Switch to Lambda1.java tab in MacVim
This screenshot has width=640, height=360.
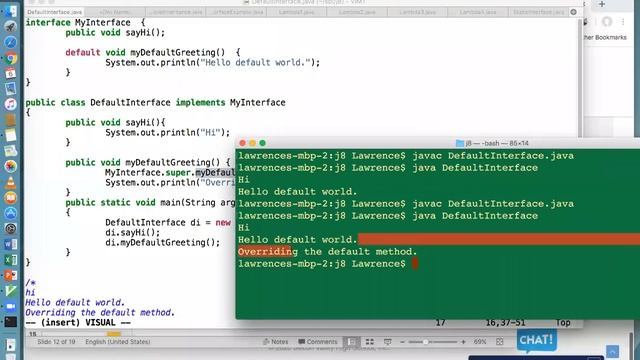pos(297,12)
